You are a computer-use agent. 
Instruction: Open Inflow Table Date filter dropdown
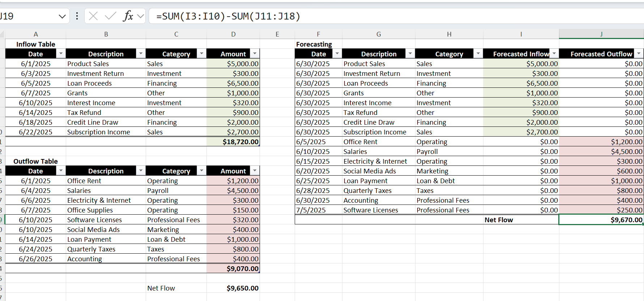tap(61, 53)
